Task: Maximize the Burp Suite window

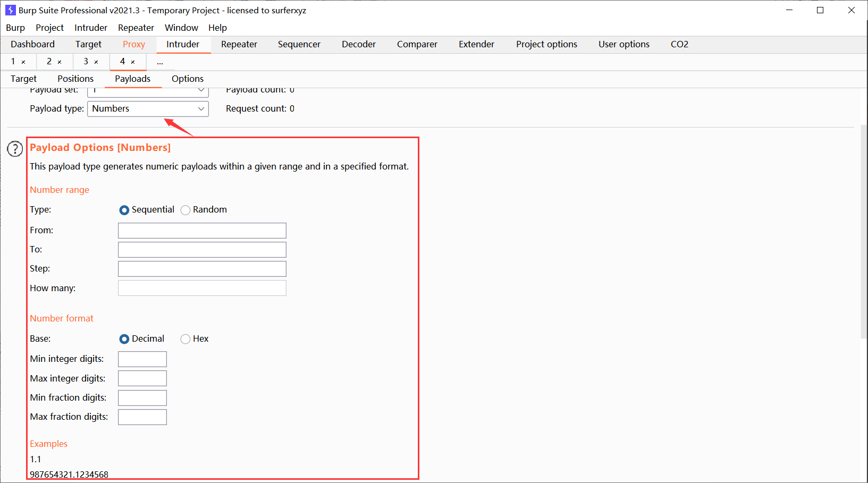Action: pyautogui.click(x=820, y=10)
